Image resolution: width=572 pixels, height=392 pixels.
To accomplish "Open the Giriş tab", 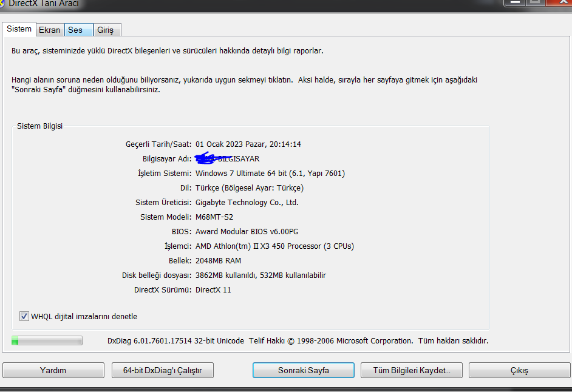I will (x=107, y=30).
